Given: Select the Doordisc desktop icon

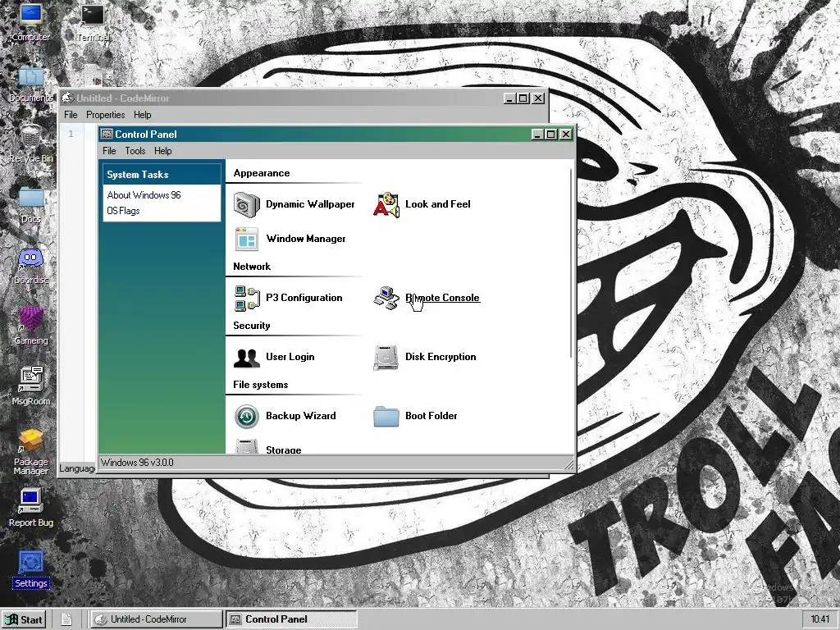Looking at the screenshot, I should (30, 265).
